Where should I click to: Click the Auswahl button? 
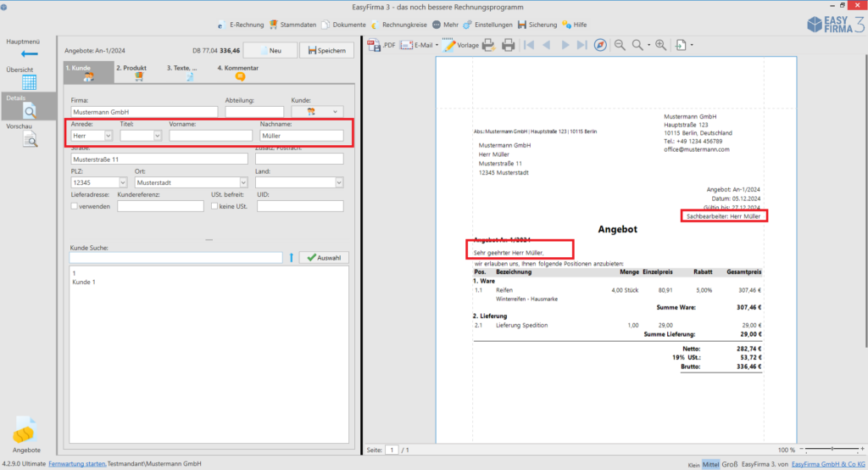[x=325, y=258]
